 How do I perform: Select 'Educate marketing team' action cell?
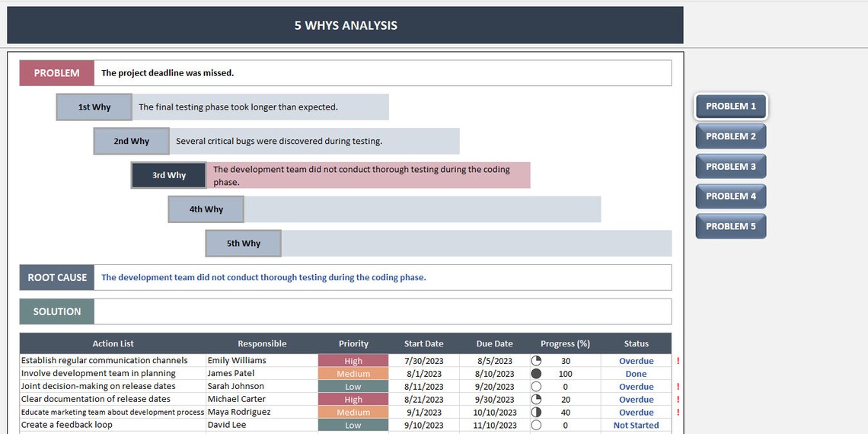click(113, 412)
